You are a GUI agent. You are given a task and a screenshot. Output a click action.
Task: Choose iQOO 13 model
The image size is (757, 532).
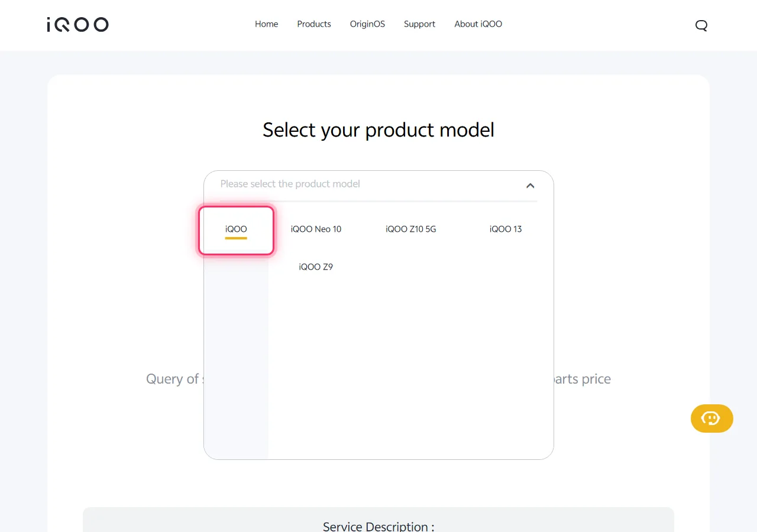pyautogui.click(x=506, y=229)
